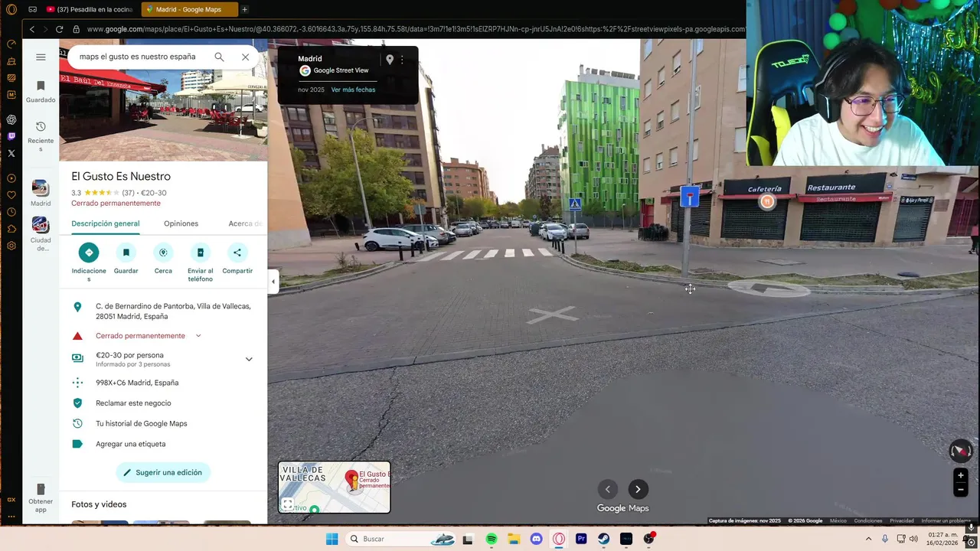Click the Fotos y videos heading
The image size is (980, 551).
99,504
